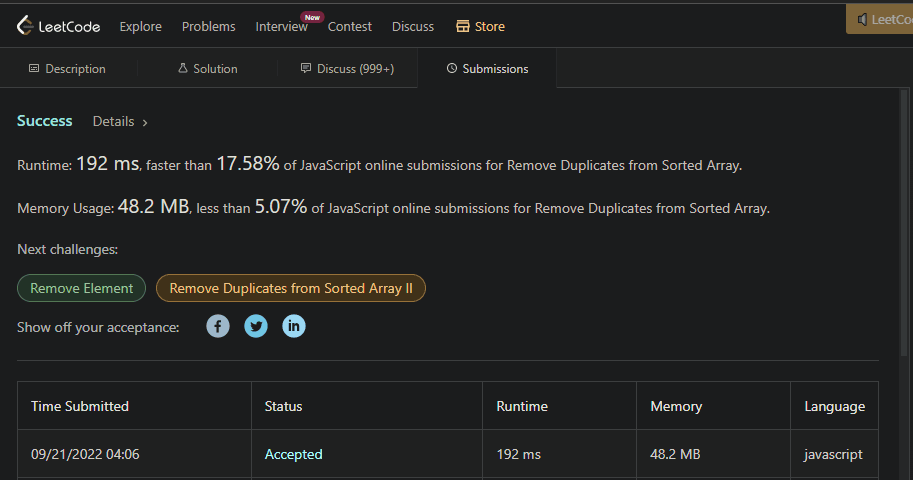Go to the Contest page
913x480 pixels.
(349, 26)
